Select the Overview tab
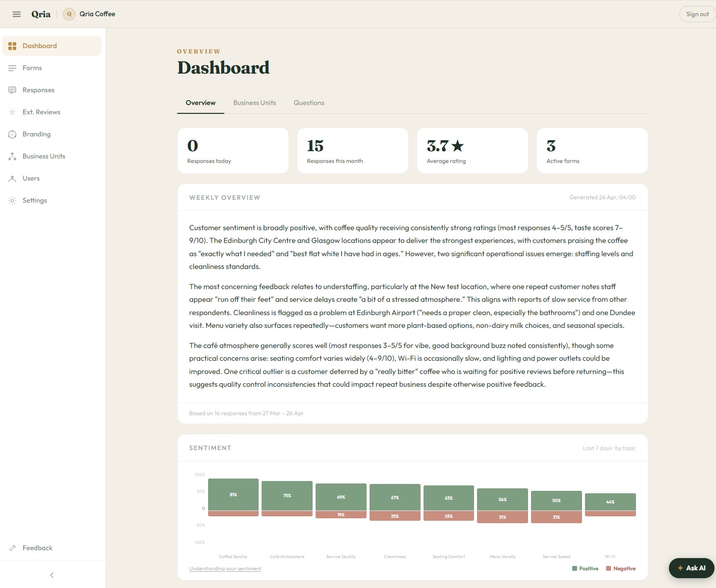Image resolution: width=716 pixels, height=588 pixels. [201, 103]
